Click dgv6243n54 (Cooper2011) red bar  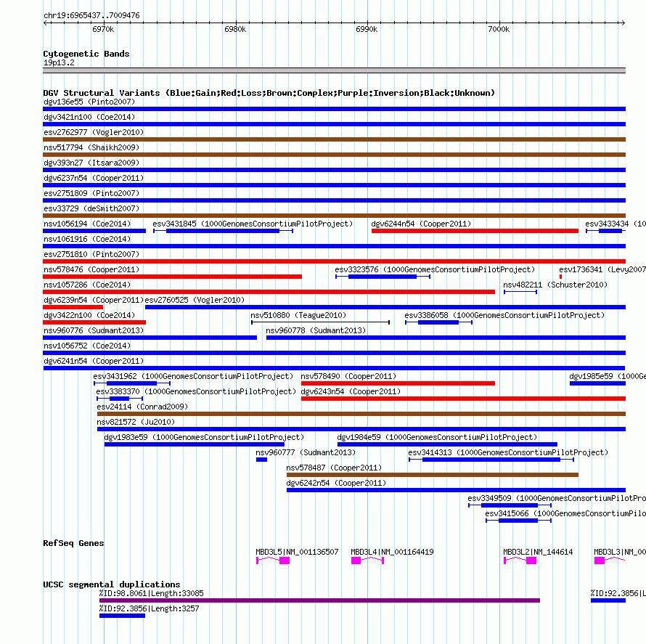point(463,399)
